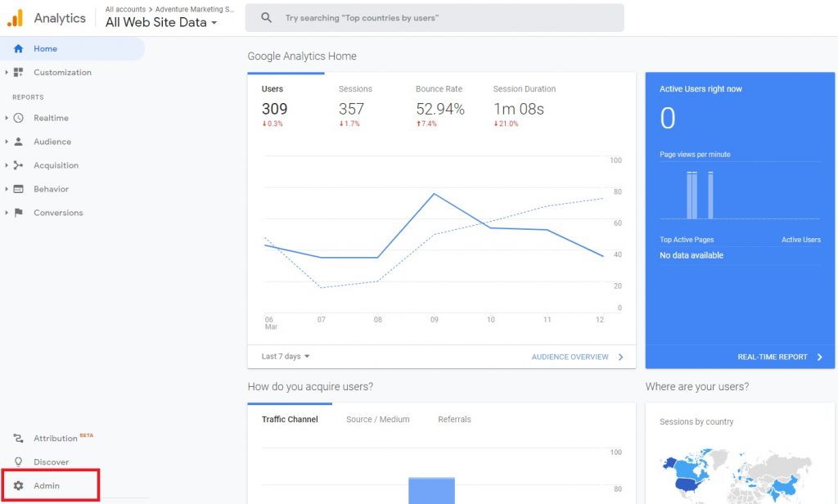838x504 pixels.
Task: Open the REAL-TIME REPORT link
Action: 773,357
